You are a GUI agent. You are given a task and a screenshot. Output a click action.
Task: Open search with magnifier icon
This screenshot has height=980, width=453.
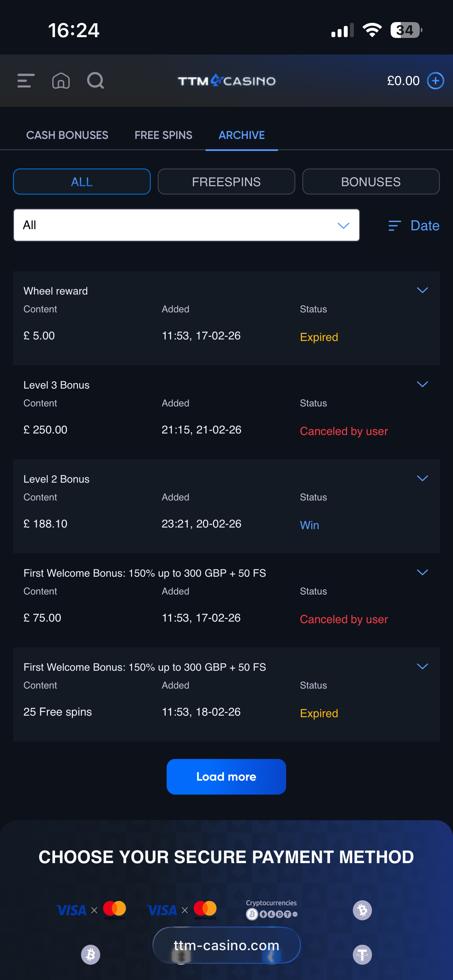(95, 81)
